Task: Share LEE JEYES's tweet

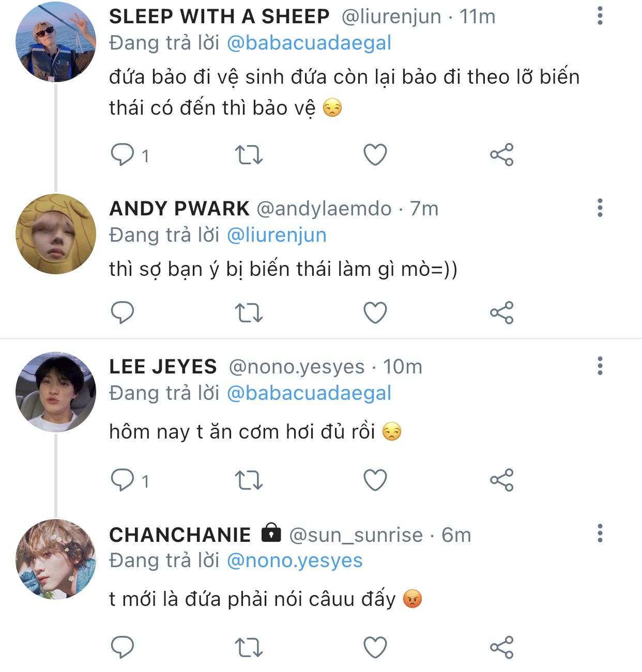Action: pyautogui.click(x=501, y=480)
